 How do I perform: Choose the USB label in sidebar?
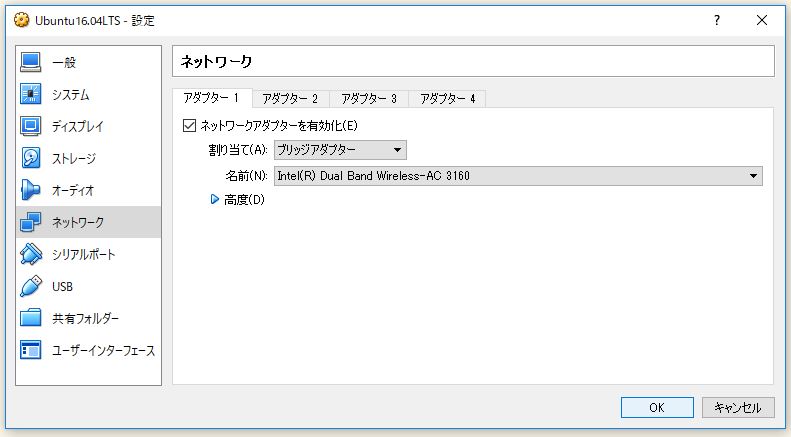tap(63, 287)
